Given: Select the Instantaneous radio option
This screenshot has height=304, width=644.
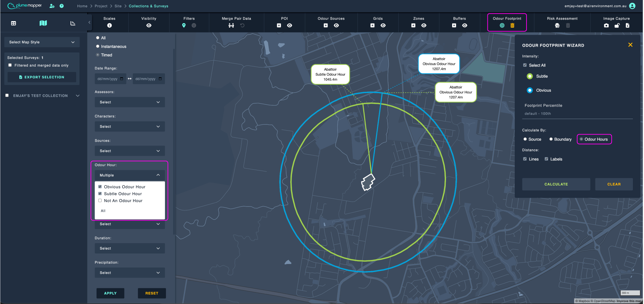Looking at the screenshot, I should click(x=98, y=46).
